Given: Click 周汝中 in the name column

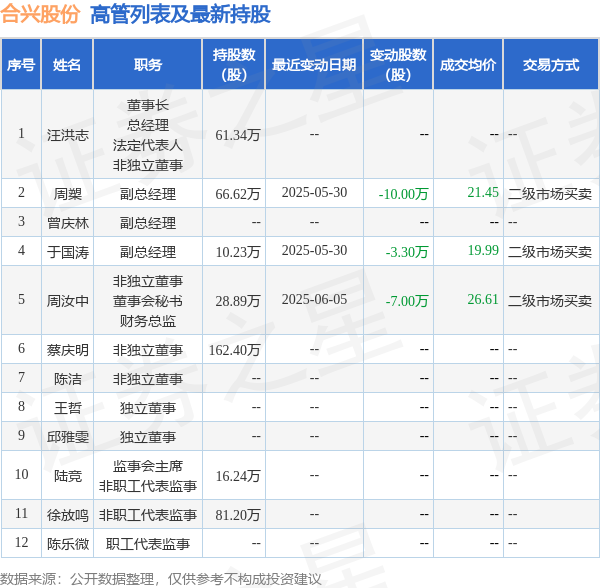Looking at the screenshot, I should pos(67,300).
